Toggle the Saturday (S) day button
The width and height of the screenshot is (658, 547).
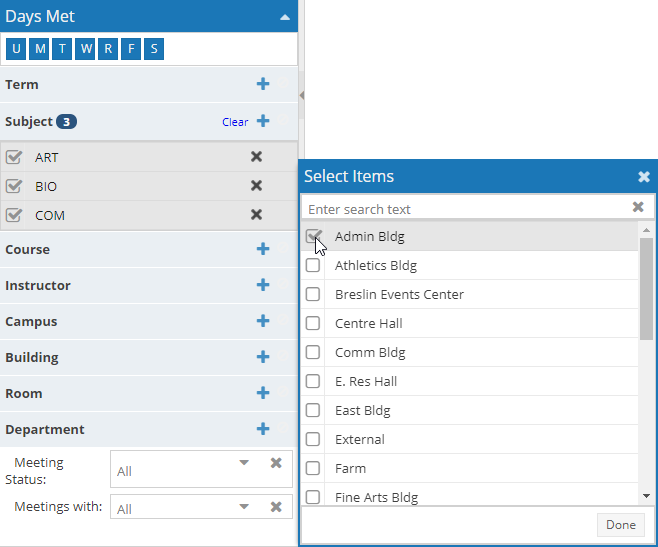tap(154, 49)
